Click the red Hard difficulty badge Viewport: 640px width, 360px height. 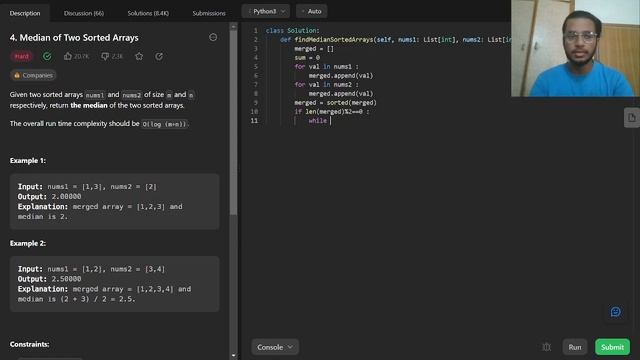tap(22, 56)
